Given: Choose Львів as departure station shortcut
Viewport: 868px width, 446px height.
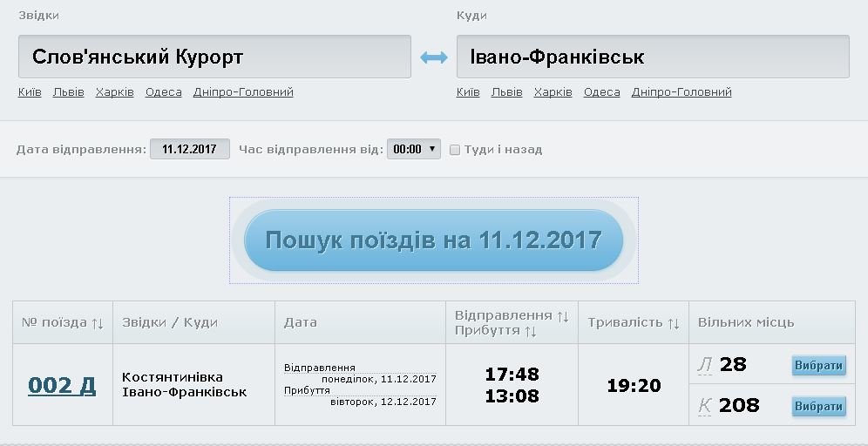Looking at the screenshot, I should (x=69, y=91).
